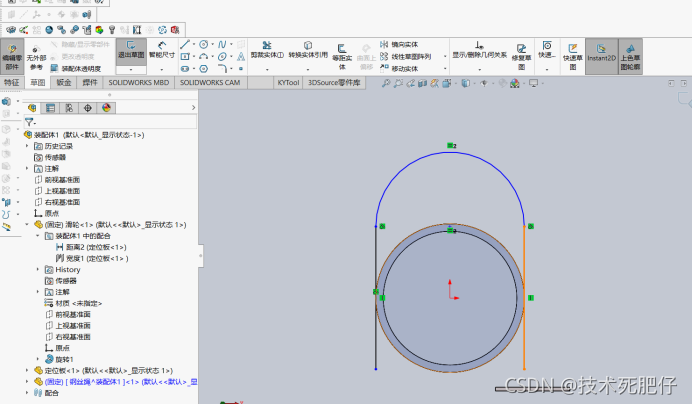
Task: Toggle 退出草图 exit sketch button
Action: click(x=131, y=51)
